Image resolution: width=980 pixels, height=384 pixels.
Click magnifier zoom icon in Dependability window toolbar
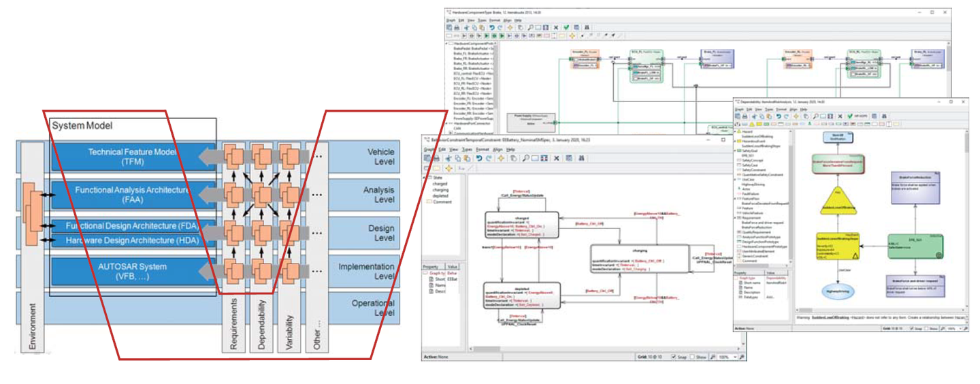click(x=815, y=116)
